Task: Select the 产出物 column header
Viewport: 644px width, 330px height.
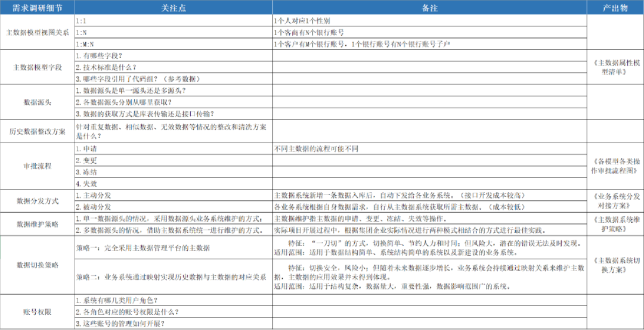Action: click(615, 8)
